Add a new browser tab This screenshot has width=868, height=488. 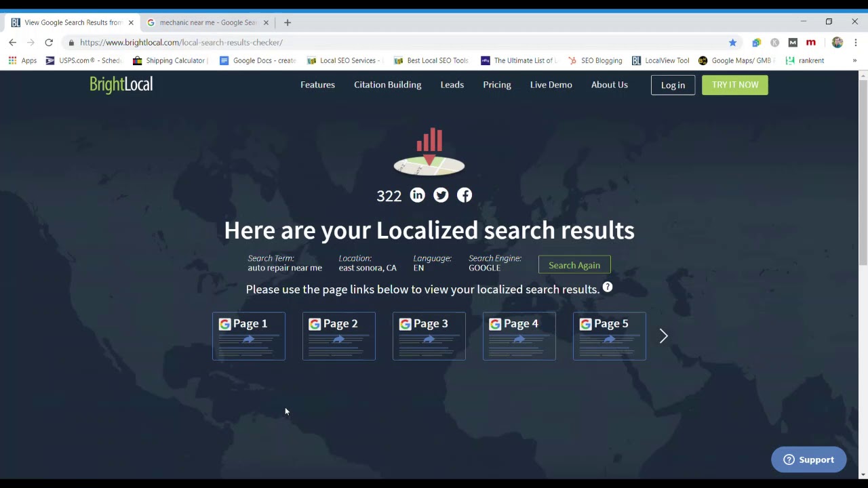(288, 22)
